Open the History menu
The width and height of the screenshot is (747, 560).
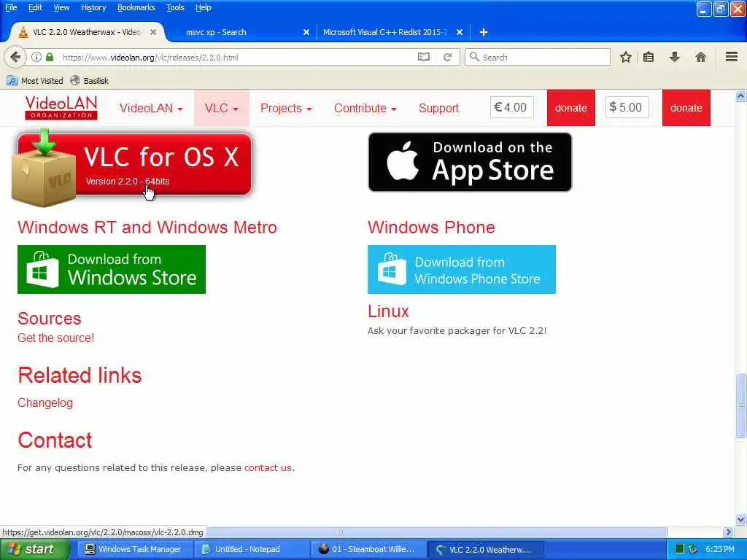click(x=93, y=7)
